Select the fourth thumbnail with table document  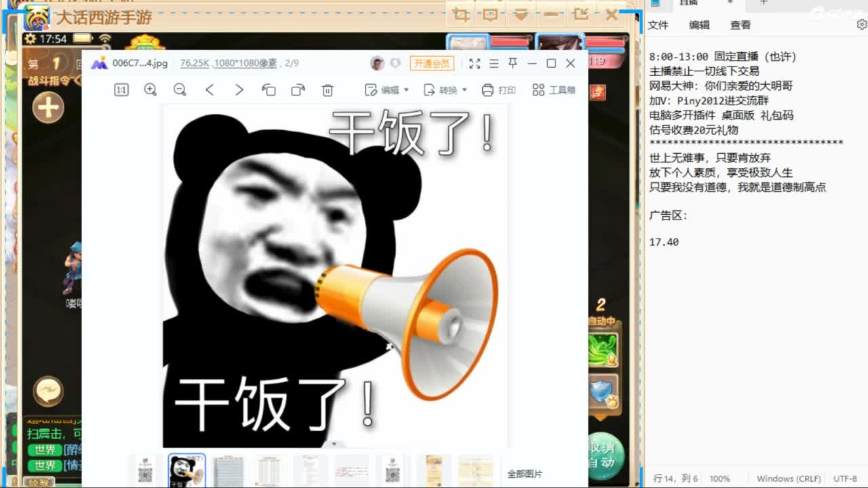(x=270, y=471)
